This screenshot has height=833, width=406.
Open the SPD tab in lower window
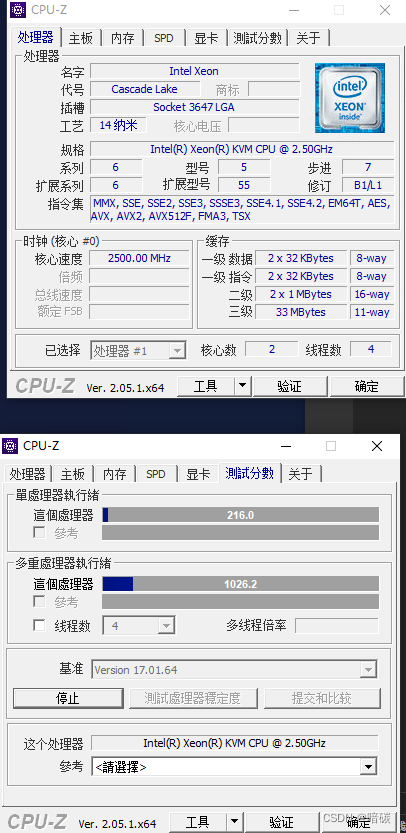click(x=156, y=474)
